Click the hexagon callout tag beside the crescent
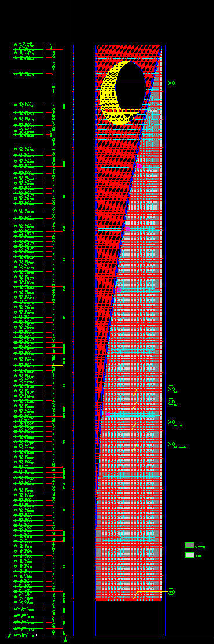This screenshot has width=214, height=644. 171,83
